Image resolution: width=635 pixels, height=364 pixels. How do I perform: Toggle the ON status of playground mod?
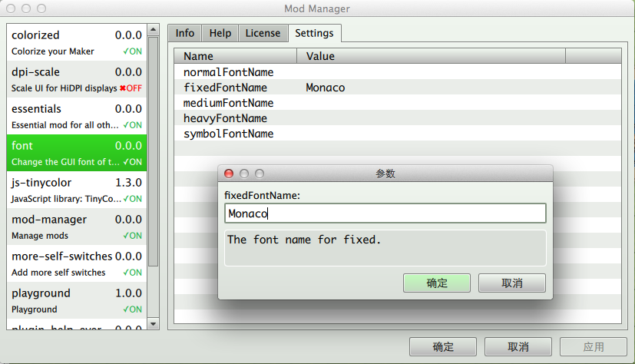tap(132, 309)
